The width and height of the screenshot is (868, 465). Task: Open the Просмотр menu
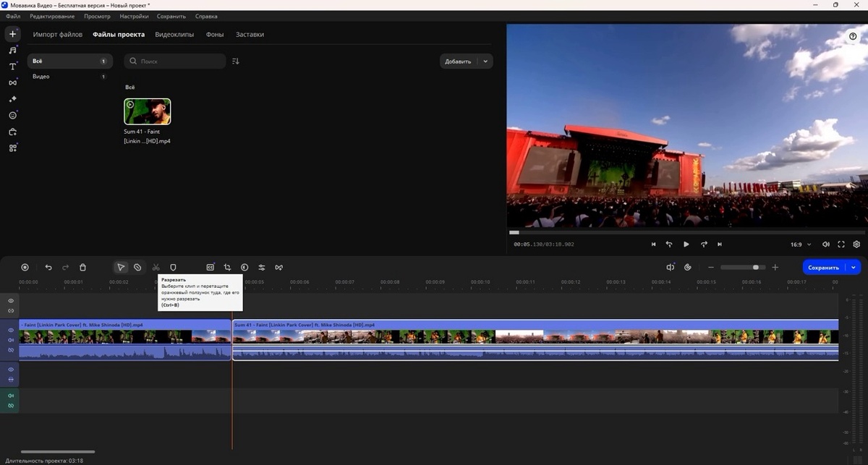coord(97,16)
